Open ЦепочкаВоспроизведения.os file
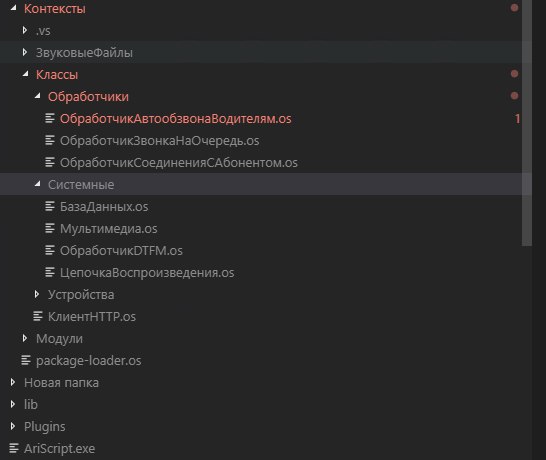The height and width of the screenshot is (460, 546). click(147, 273)
